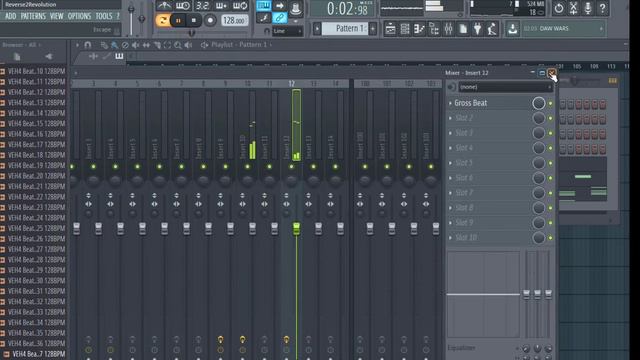Mute Insert 5 via its green LED
Viewport: 640px width, 360px height.
[x=137, y=167]
